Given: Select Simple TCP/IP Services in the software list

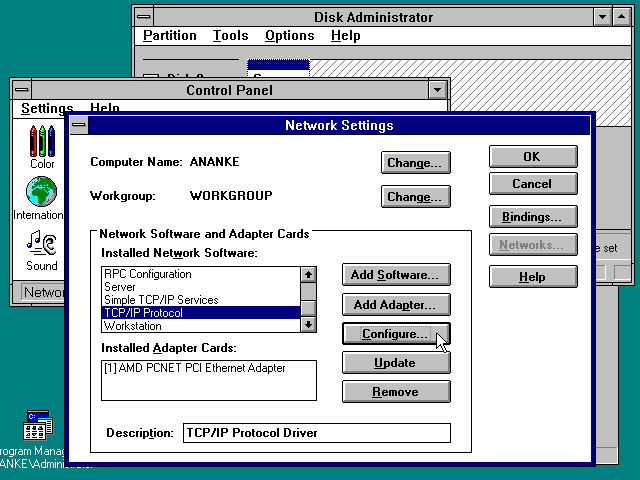Looking at the screenshot, I should (x=161, y=300).
